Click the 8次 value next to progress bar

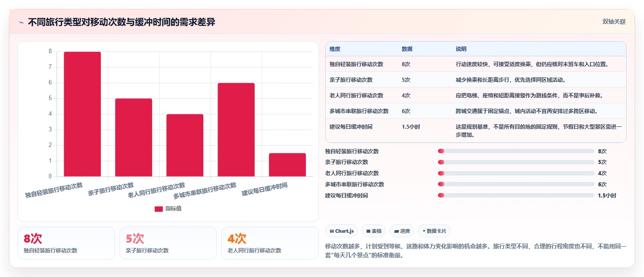click(603, 151)
